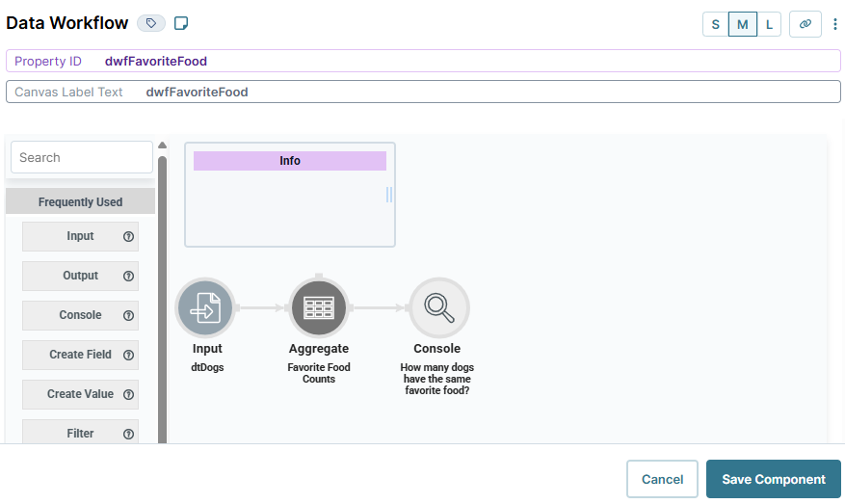The width and height of the screenshot is (845, 504).
Task: Add the Create Field operator
Action: [80, 354]
